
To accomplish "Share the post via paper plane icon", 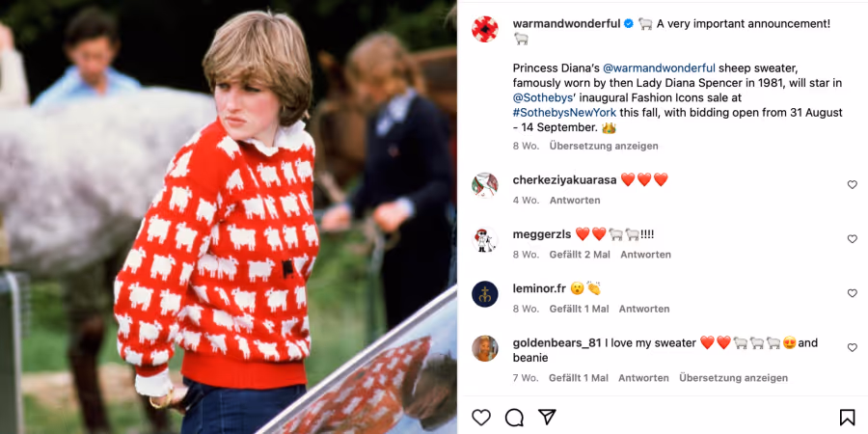I will [547, 418].
